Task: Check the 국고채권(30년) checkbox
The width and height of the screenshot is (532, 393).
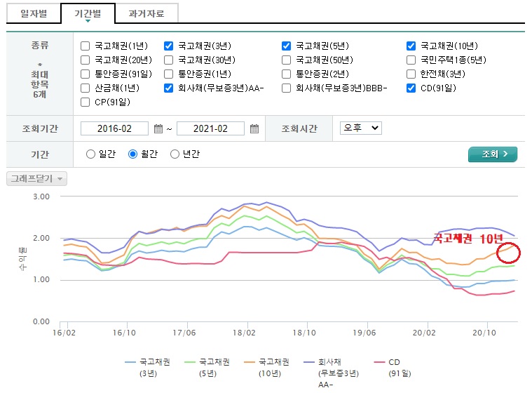Action: (x=169, y=60)
